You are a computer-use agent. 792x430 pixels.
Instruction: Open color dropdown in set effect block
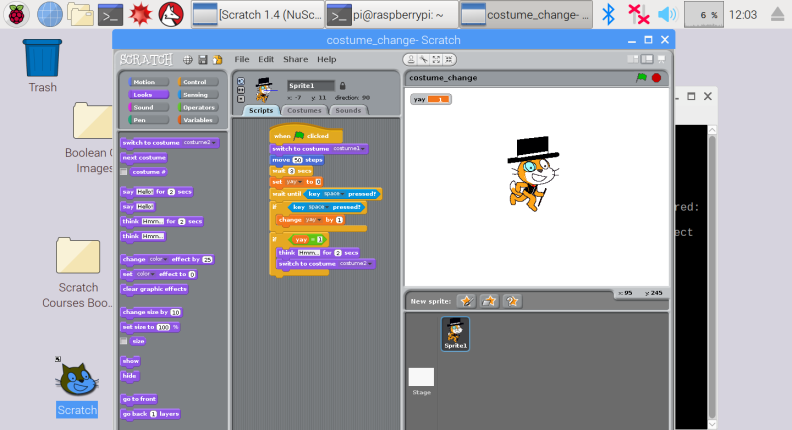tap(145, 274)
